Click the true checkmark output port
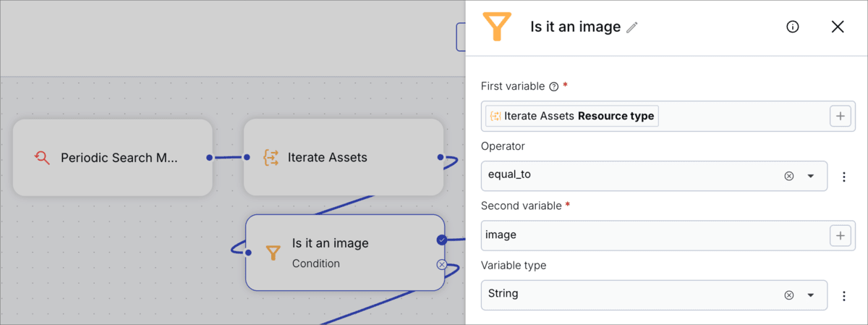Image resolution: width=868 pixels, height=325 pixels. [x=441, y=240]
